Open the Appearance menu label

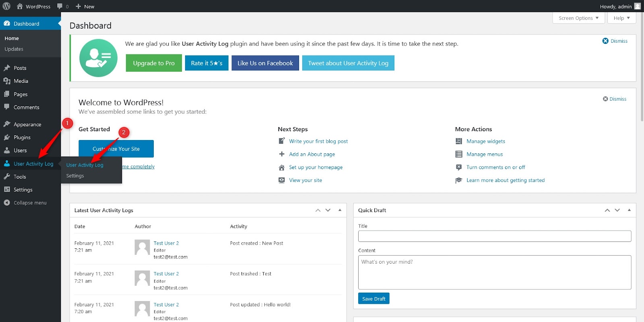tap(27, 124)
